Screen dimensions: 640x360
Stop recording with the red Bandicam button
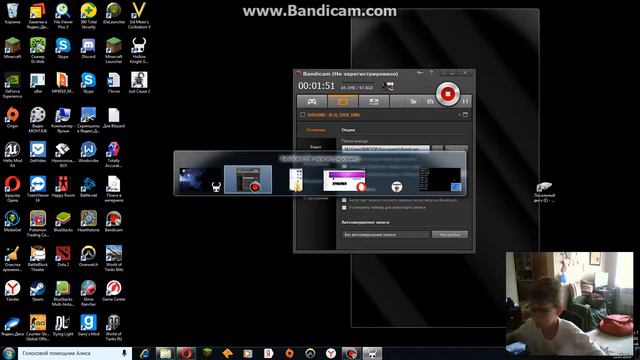pos(447,94)
